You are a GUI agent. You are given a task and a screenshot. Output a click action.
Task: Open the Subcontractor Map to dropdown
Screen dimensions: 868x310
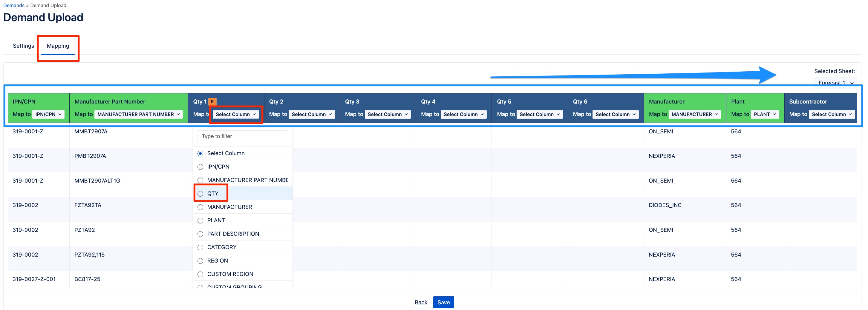pyautogui.click(x=831, y=115)
